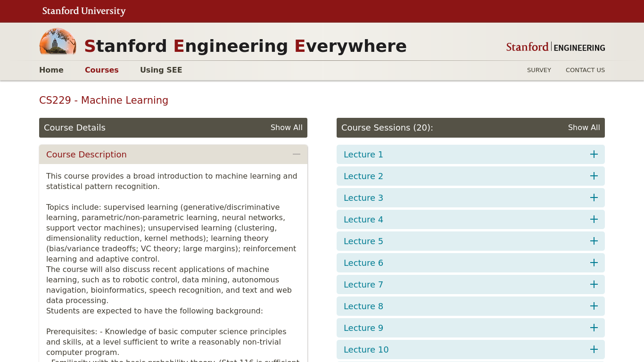
Task: Click the paragraph starting 'This course provides'
Action: coord(172,181)
